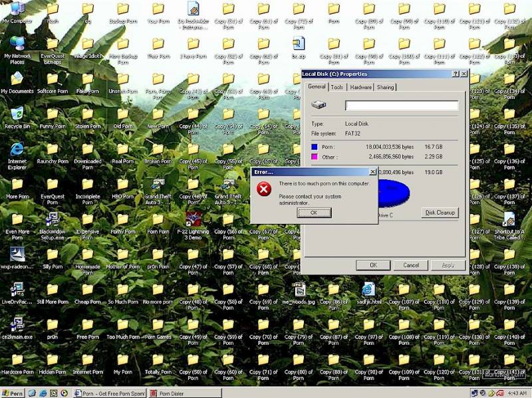Switch to the Tools tab

[x=337, y=87]
